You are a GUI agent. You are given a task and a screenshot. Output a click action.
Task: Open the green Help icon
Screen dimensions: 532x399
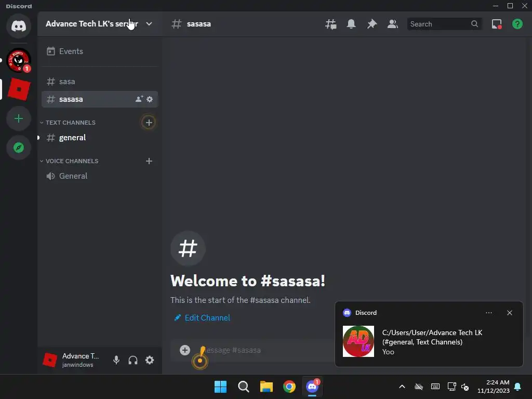517,24
